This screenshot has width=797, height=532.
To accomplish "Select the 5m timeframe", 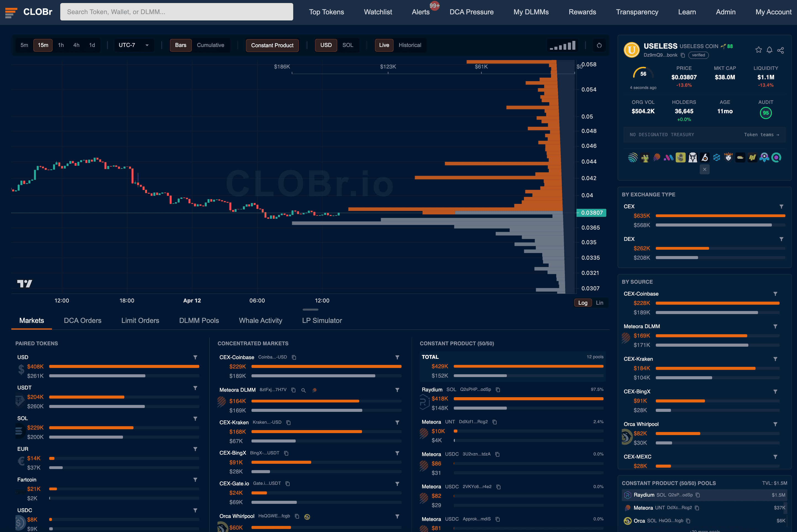I will [x=24, y=45].
